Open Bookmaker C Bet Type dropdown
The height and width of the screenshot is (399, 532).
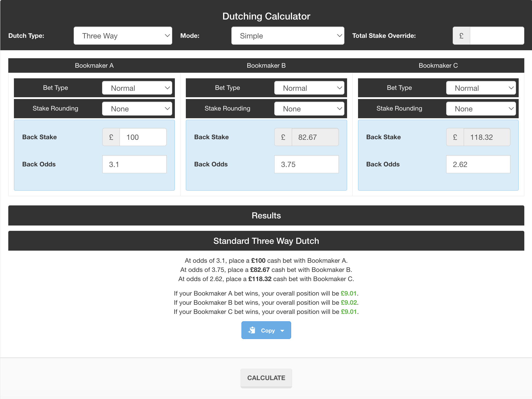click(481, 88)
